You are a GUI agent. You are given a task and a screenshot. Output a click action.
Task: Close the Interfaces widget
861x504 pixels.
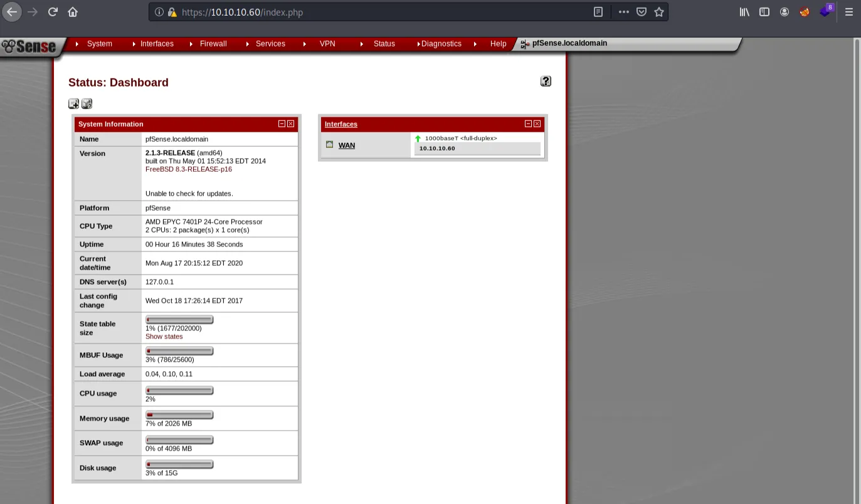point(537,124)
